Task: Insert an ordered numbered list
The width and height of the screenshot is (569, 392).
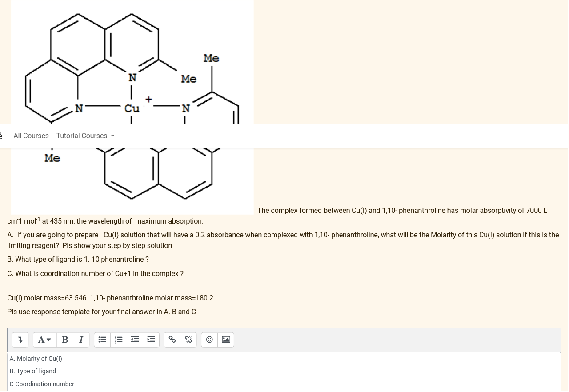Action: tap(119, 340)
